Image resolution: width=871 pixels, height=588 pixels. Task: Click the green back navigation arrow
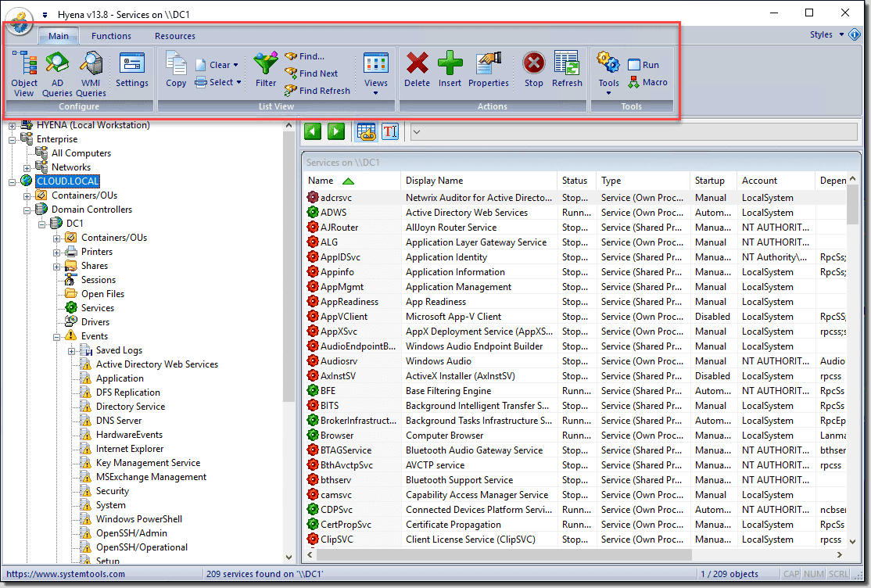[x=313, y=131]
